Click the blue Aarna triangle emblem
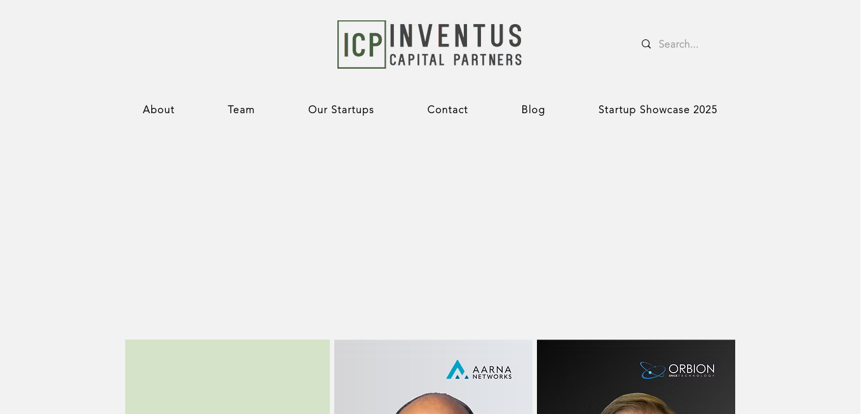The image size is (868, 414). (458, 369)
